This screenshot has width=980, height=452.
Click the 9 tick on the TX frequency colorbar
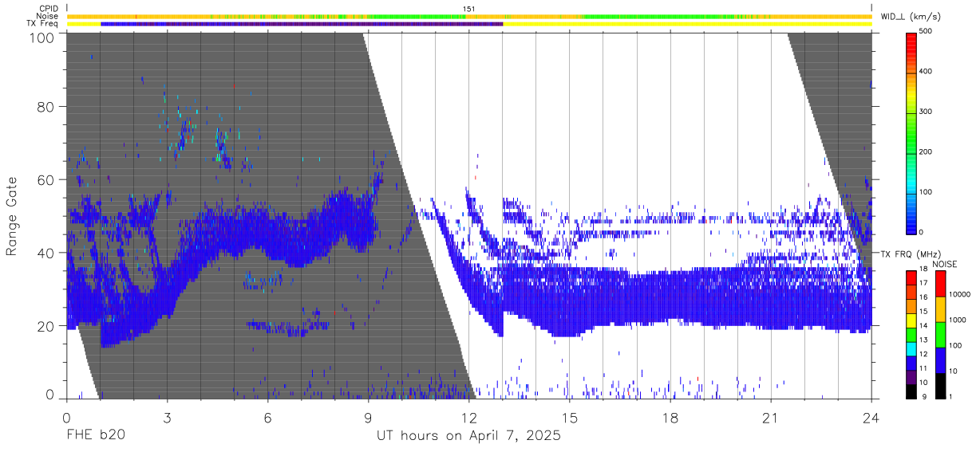coord(924,397)
